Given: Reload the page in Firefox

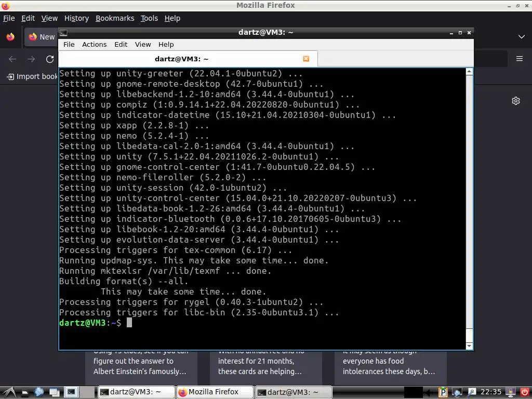Looking at the screenshot, I should (50, 59).
